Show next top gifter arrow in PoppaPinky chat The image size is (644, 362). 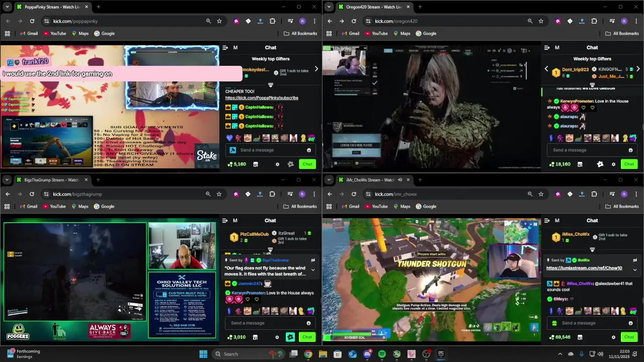tap(316, 69)
